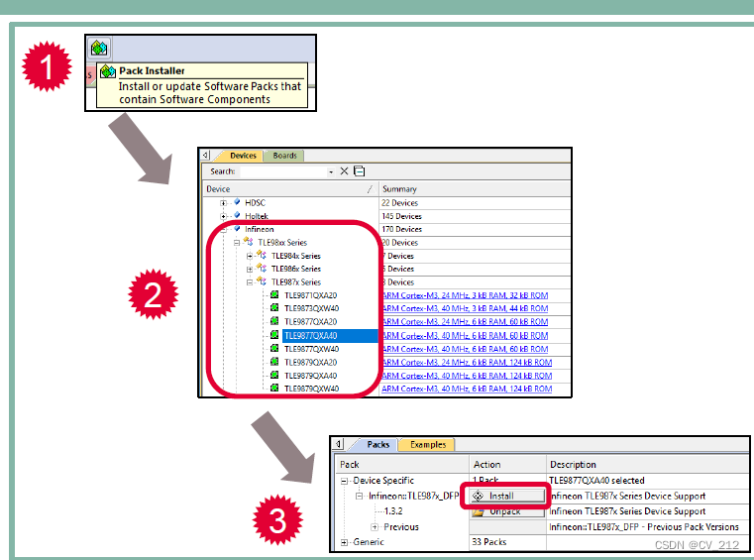Select pack version 1.3.2 row
Image resolution: width=754 pixels, height=560 pixels.
[x=393, y=511]
